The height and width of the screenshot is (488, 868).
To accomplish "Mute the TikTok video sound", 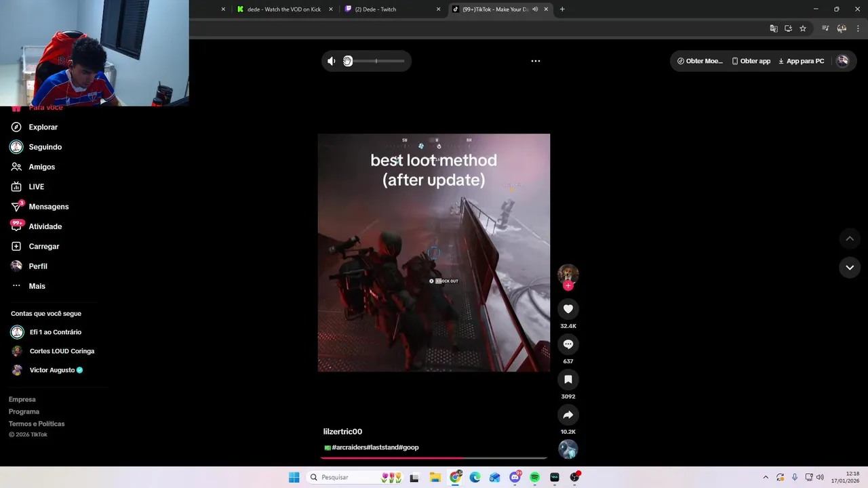I will point(331,61).
